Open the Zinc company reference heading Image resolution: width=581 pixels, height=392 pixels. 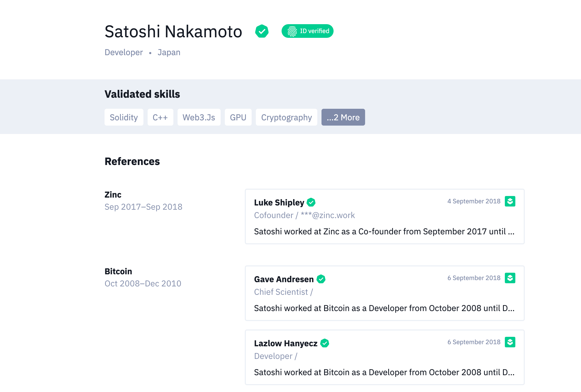tap(113, 195)
